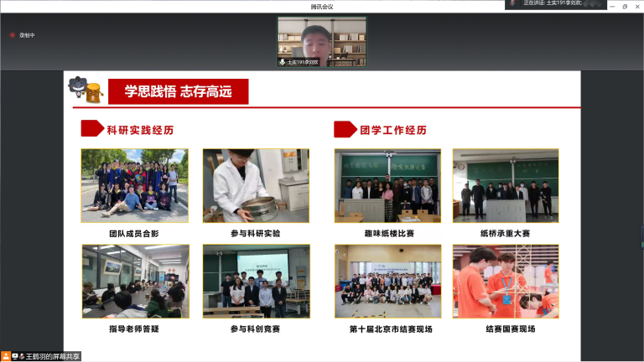This screenshot has width=644, height=362.
Task: Click the 趣味纸楼比赛 photo
Action: (387, 185)
